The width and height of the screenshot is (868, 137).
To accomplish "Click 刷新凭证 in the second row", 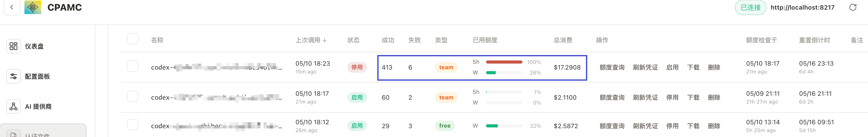I will tap(645, 97).
